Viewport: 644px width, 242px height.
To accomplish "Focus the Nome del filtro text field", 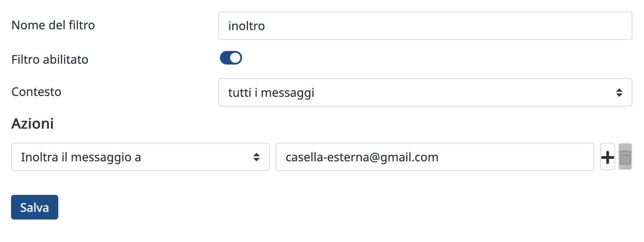I will 425,25.
